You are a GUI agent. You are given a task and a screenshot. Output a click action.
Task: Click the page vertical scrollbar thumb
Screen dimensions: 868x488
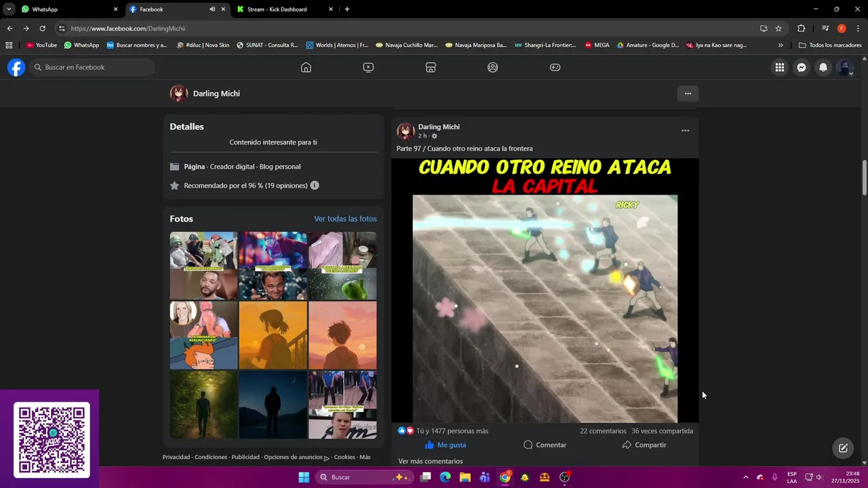coord(864,178)
